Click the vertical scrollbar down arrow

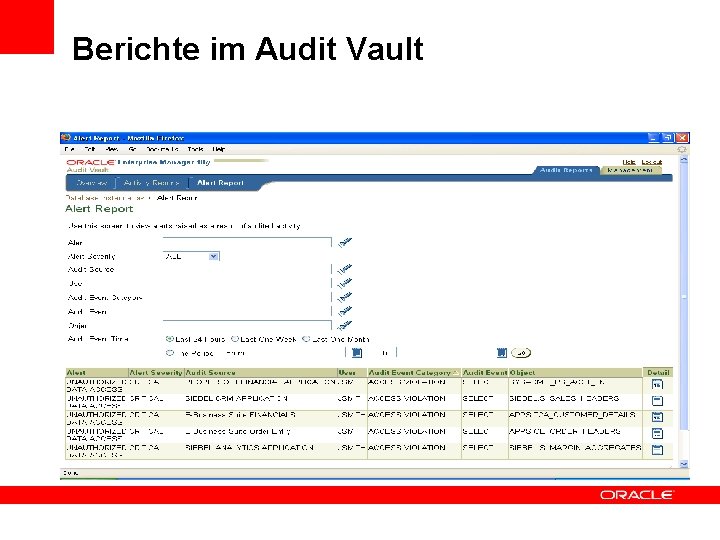683,464
